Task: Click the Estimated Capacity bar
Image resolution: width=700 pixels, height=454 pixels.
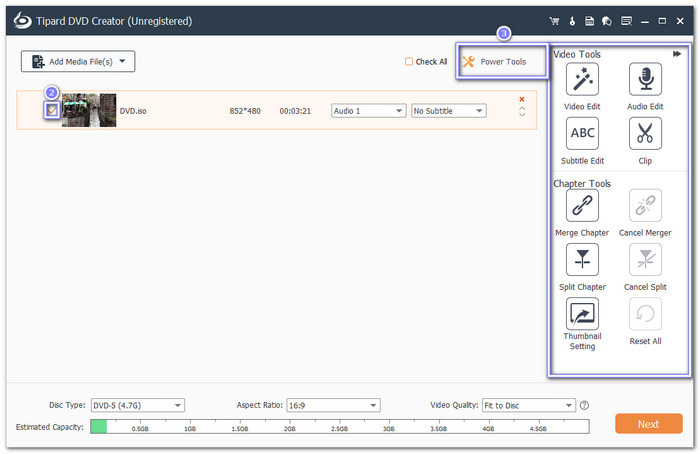Action: 340,426
